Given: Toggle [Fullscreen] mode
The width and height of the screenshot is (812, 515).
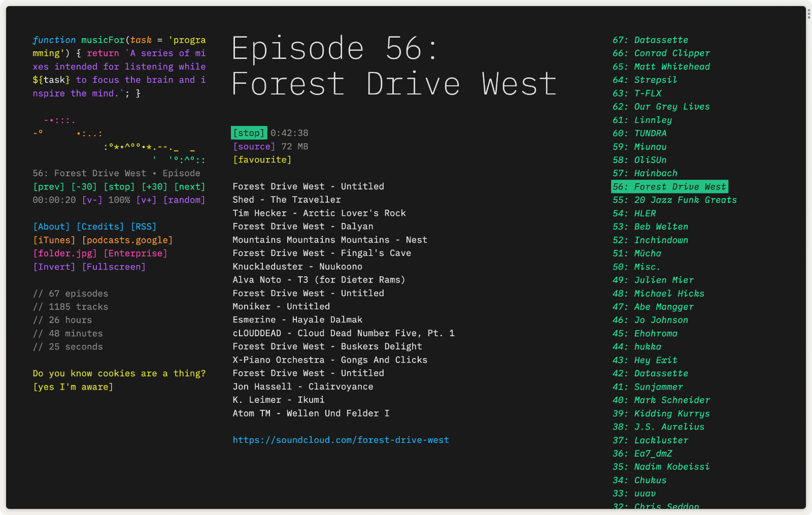Looking at the screenshot, I should (114, 267).
